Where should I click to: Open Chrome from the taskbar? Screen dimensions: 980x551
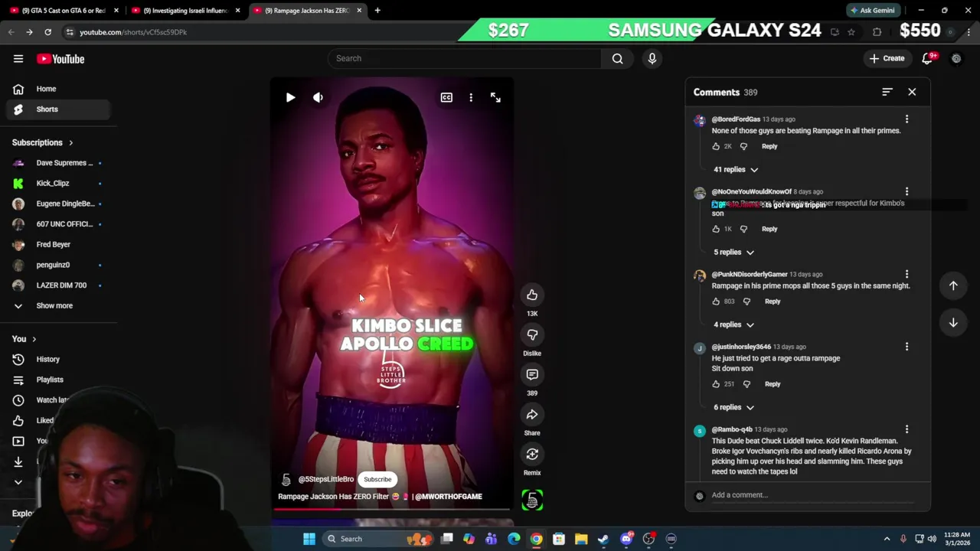pyautogui.click(x=536, y=539)
